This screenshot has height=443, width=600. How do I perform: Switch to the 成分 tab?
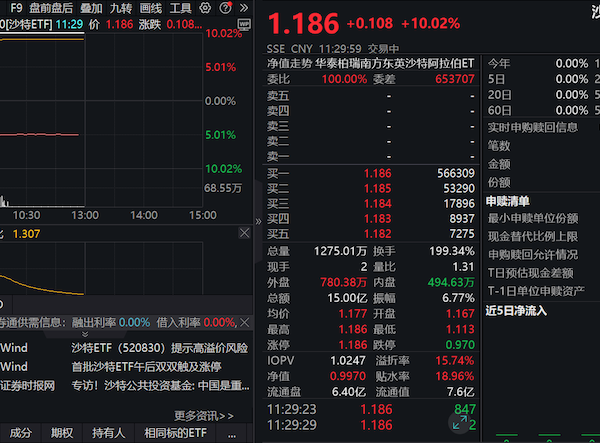(20, 433)
